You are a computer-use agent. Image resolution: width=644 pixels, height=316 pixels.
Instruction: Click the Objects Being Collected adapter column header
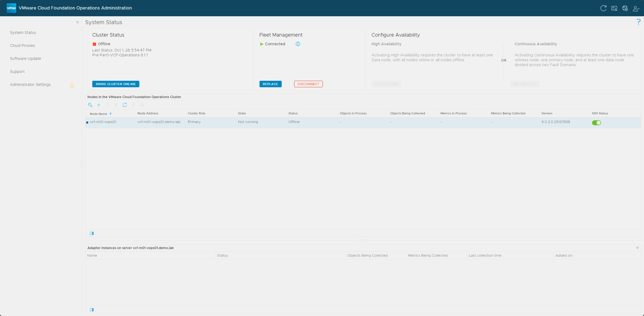[367, 256]
